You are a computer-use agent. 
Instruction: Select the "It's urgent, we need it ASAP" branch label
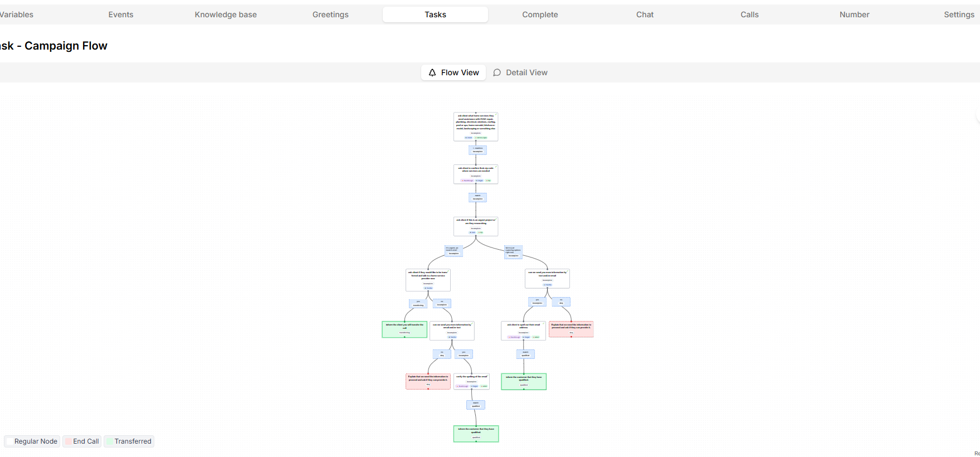(x=453, y=251)
